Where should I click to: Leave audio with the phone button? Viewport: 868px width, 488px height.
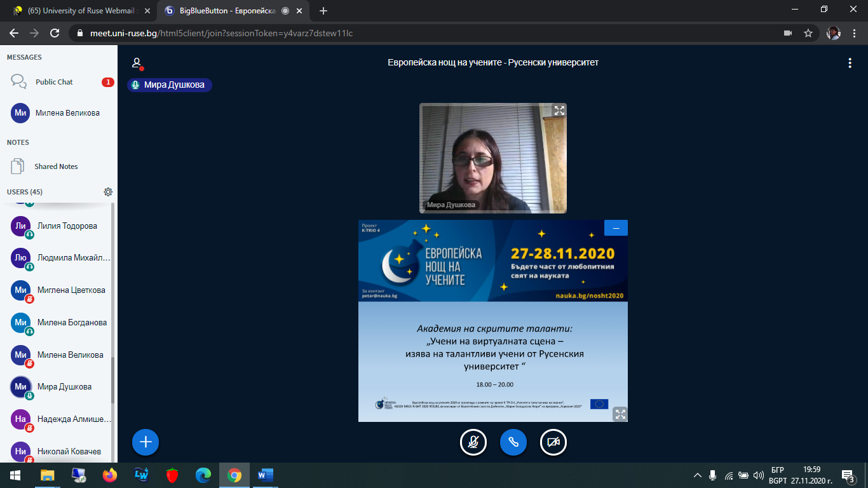[513, 442]
